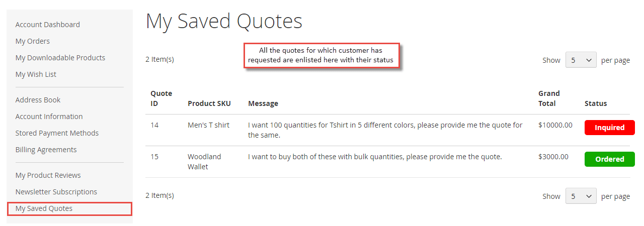Navigate to Address Book
644x226 pixels.
38,100
